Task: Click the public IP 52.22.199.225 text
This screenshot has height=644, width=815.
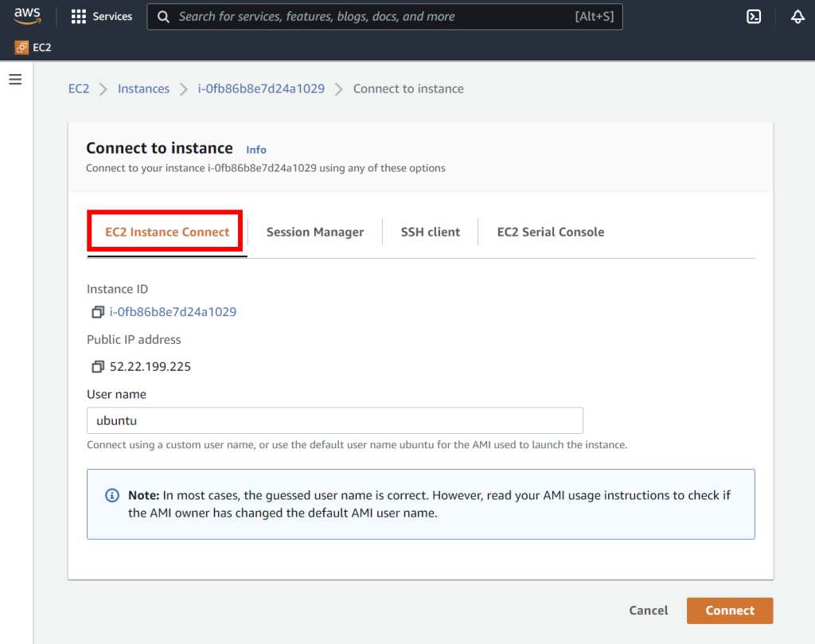Action: 150,367
